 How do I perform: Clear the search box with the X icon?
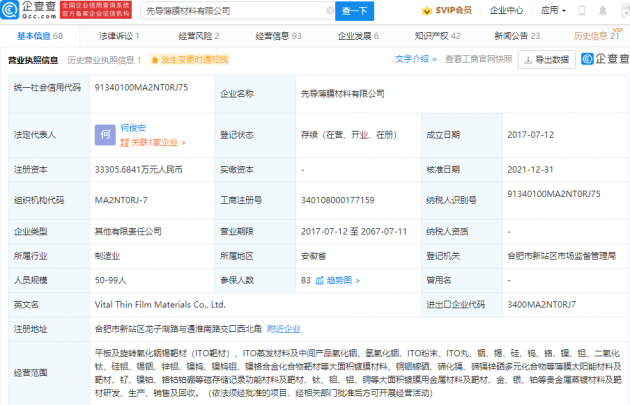(x=330, y=11)
